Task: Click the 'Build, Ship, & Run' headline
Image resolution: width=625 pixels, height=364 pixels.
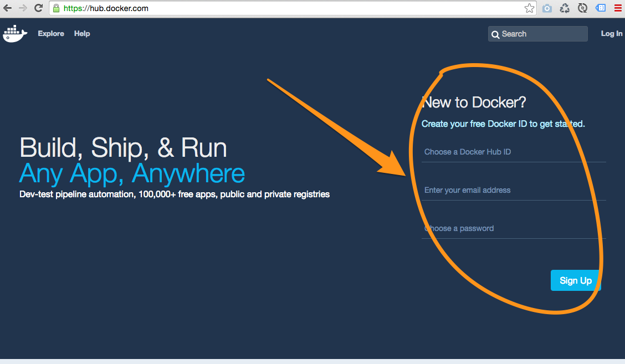Action: [123, 147]
